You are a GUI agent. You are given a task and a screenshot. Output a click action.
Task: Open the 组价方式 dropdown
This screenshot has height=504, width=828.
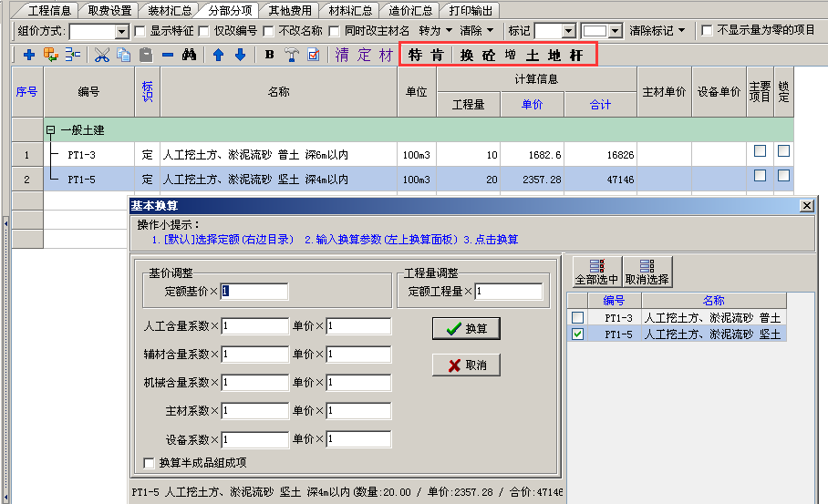click(x=122, y=32)
